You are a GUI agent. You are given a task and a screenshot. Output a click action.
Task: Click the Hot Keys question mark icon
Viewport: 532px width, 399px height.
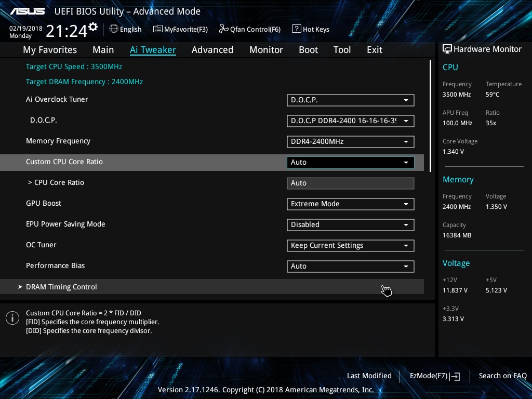[296, 29]
